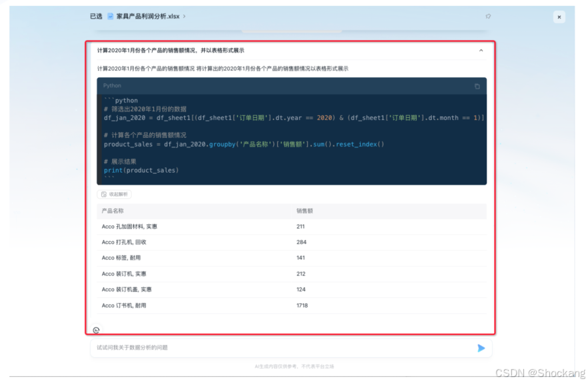Click the chevron after the xlsx filename
The height and width of the screenshot is (383, 588).
184,16
